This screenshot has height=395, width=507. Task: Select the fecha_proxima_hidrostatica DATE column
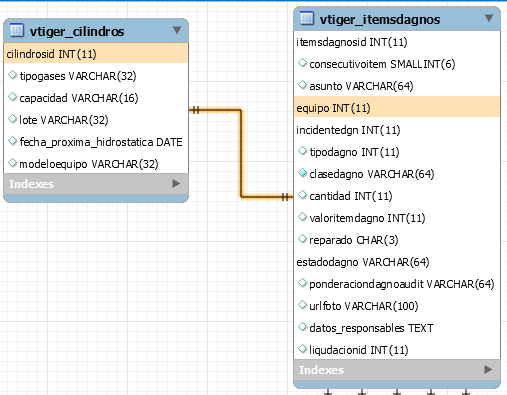coord(96,142)
